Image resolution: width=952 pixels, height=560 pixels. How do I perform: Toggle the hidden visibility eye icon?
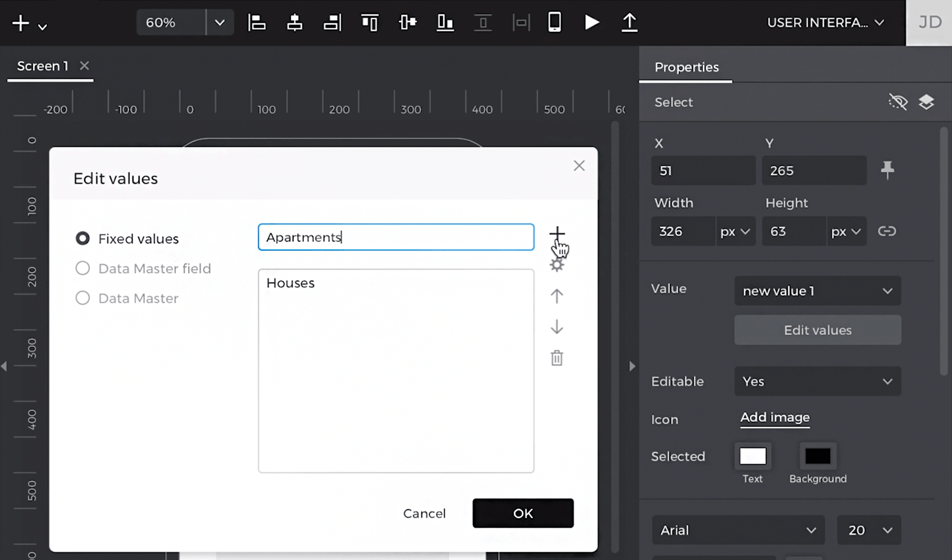pos(897,102)
